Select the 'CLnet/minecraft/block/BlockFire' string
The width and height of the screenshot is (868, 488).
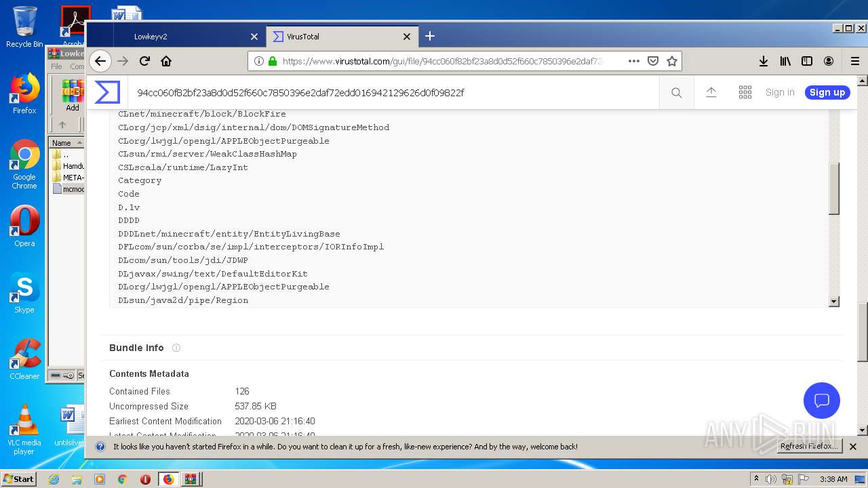[202, 114]
